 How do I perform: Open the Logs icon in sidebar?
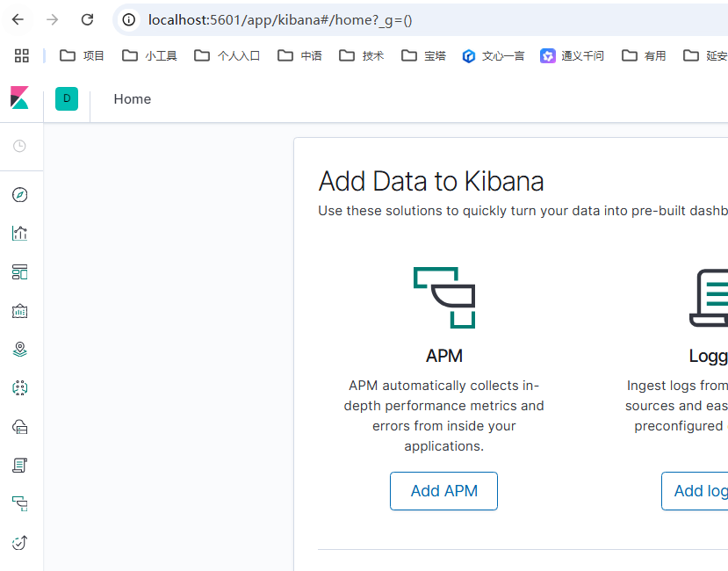pyautogui.click(x=20, y=466)
